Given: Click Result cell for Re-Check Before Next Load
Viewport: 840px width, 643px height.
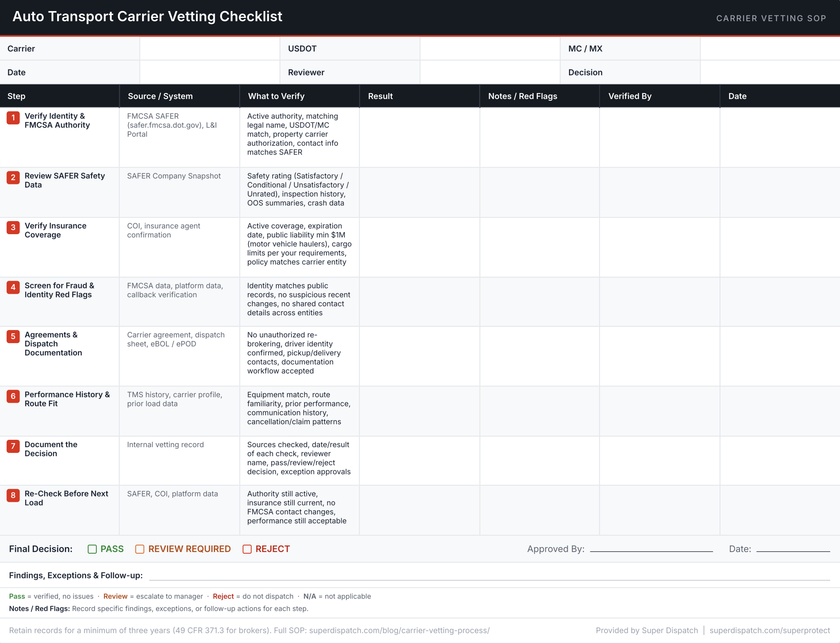Looking at the screenshot, I should pos(420,510).
